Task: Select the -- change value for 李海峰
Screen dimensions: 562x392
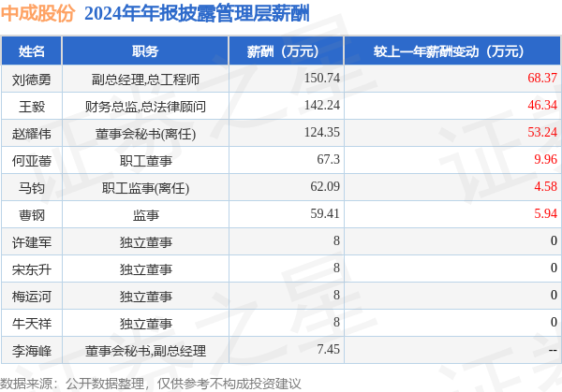Action: point(553,351)
